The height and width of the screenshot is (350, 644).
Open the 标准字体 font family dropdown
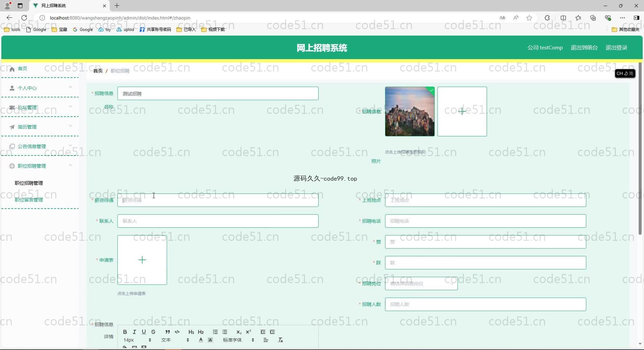pyautogui.click(x=238, y=340)
